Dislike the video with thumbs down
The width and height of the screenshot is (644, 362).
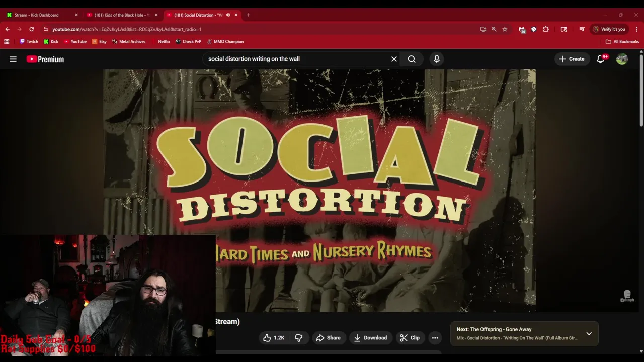pos(298,338)
